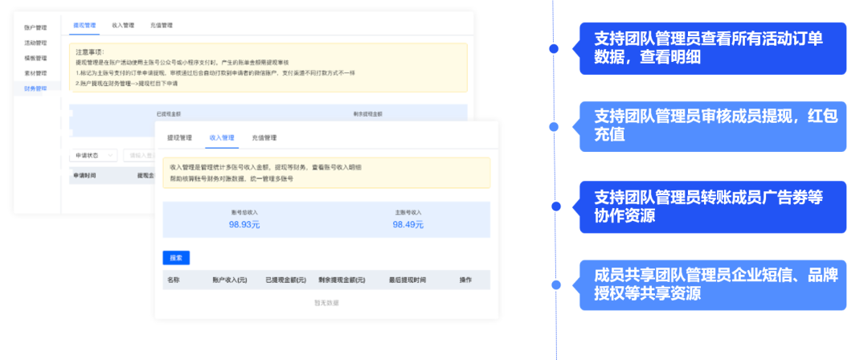Click timeline dot beside 查看所有活动订单数据 callout
This screenshot has width=868, height=360.
(554, 49)
